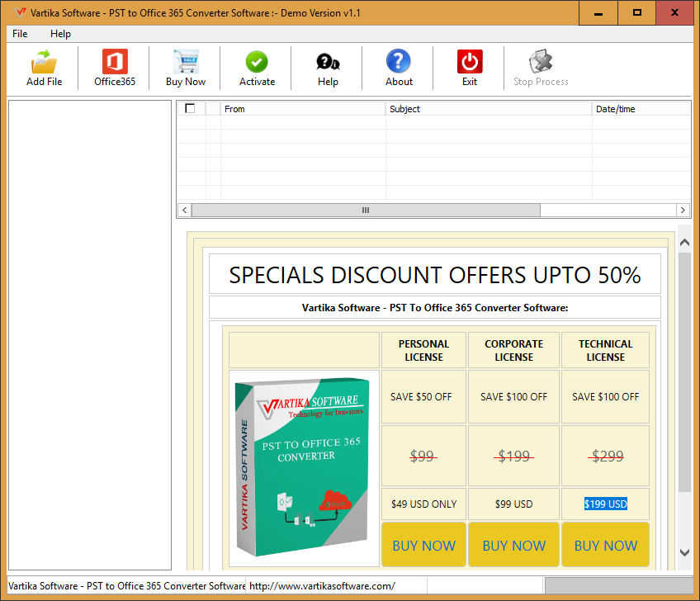Click the Vartika logo in title bar
Image resolution: width=700 pixels, height=601 pixels.
(20, 12)
